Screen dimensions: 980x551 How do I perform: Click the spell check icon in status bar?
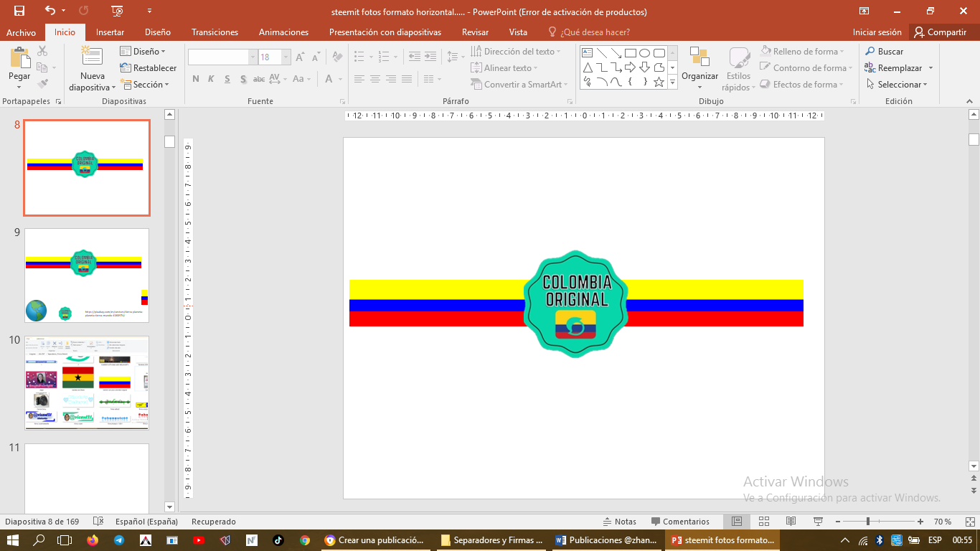pos(99,522)
